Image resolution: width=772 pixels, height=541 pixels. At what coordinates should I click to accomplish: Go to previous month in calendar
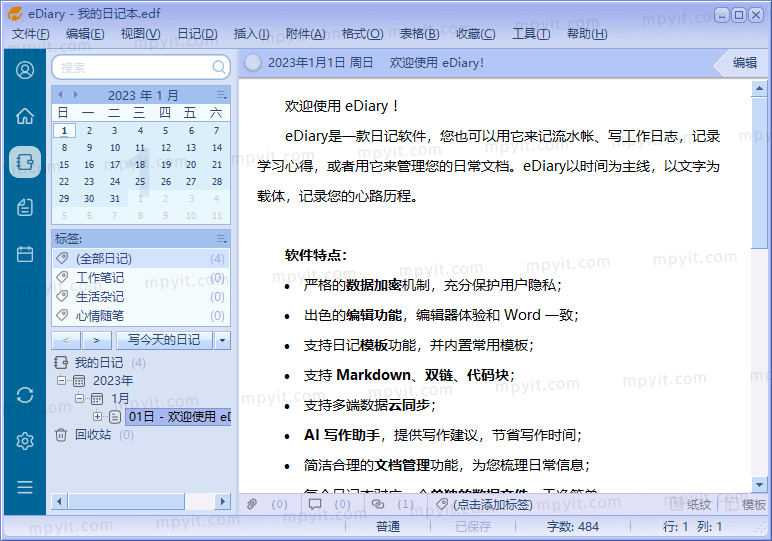click(x=60, y=95)
